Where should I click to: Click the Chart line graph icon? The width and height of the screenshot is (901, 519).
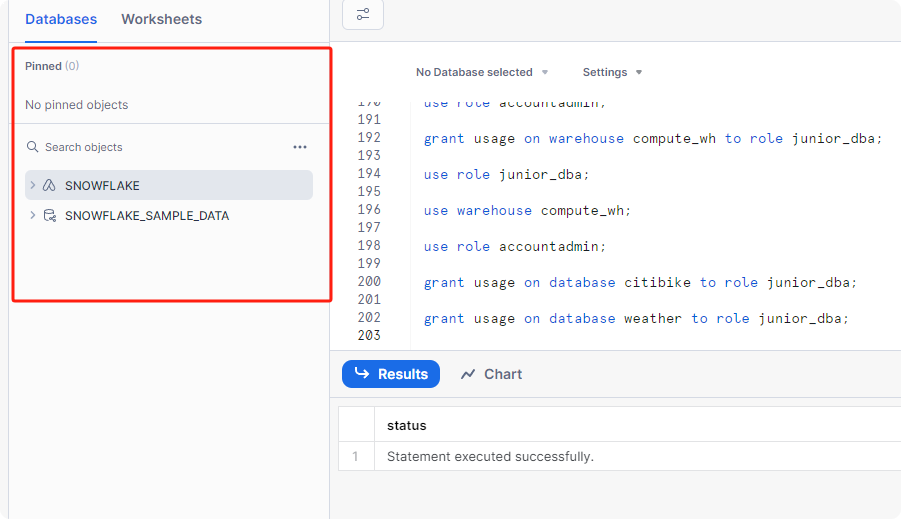click(468, 374)
